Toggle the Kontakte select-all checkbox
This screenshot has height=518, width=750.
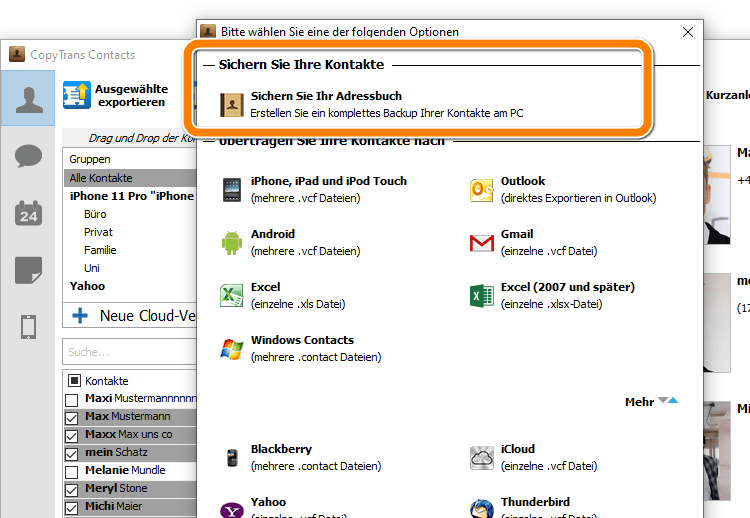pyautogui.click(x=74, y=381)
